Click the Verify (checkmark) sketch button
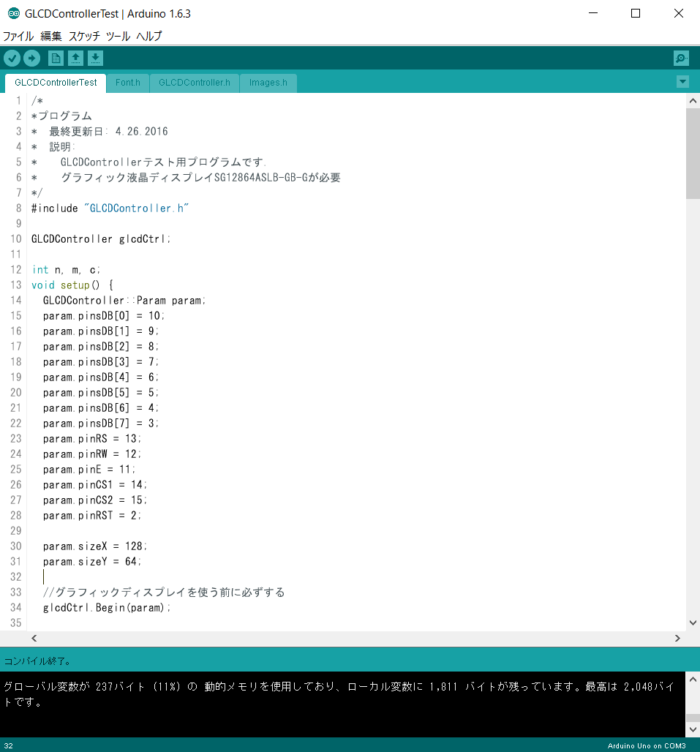This screenshot has height=752, width=700. tap(12, 59)
